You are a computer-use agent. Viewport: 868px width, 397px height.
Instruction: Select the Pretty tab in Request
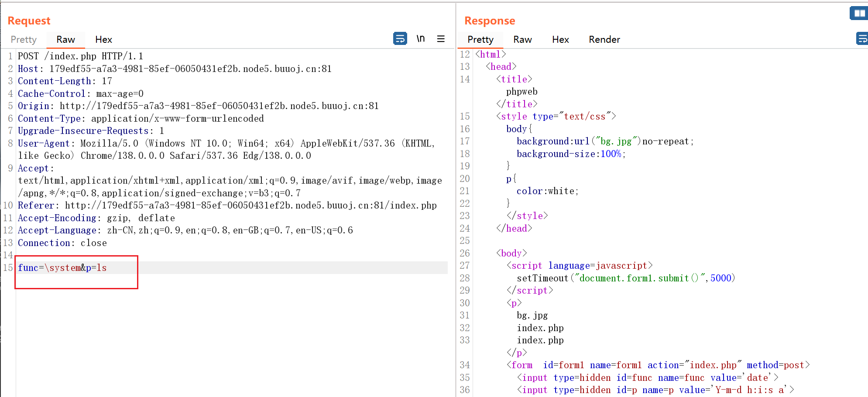pyautogui.click(x=24, y=40)
